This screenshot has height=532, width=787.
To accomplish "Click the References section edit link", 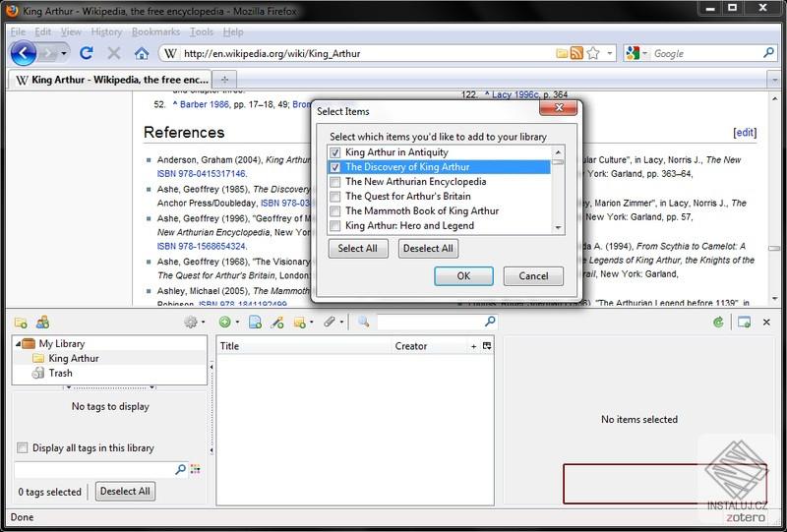I will (x=745, y=132).
